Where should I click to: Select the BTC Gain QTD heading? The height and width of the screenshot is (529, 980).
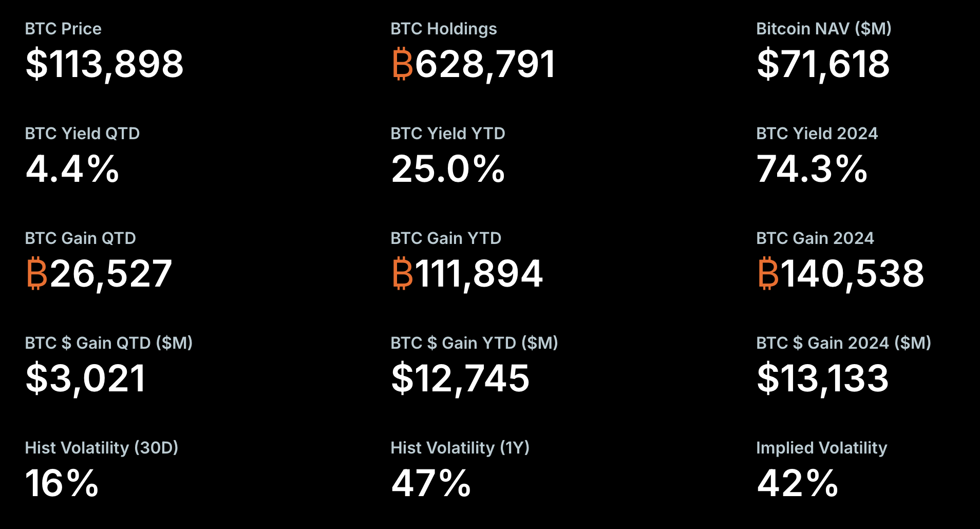pos(81,238)
